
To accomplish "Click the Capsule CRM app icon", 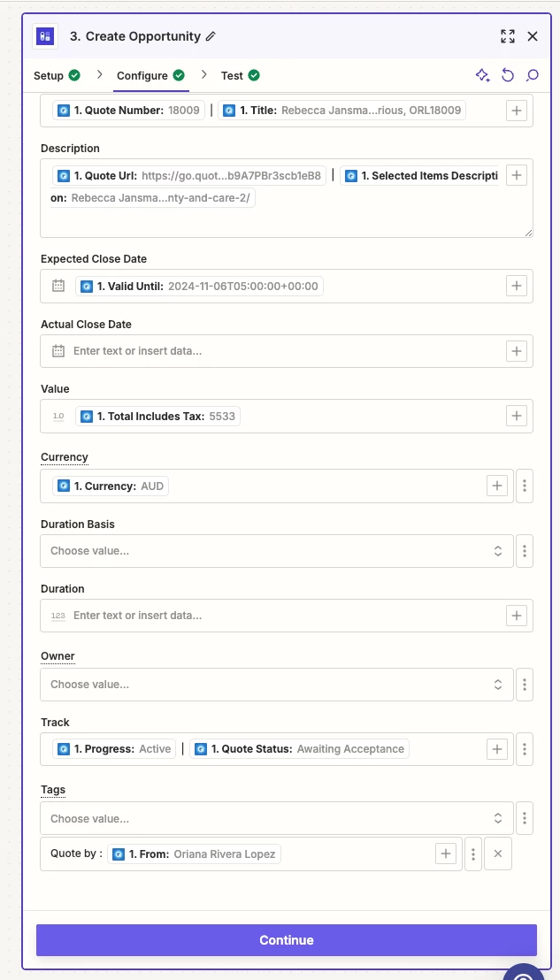I will [x=45, y=36].
